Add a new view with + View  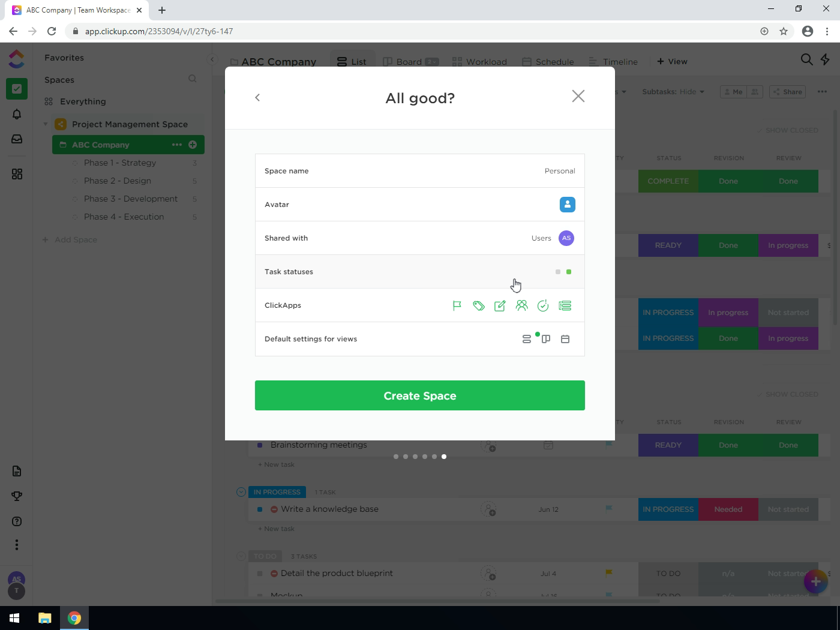coord(672,61)
